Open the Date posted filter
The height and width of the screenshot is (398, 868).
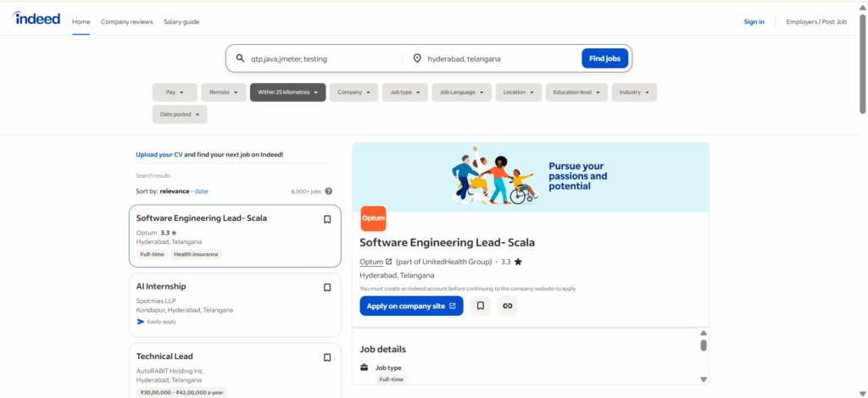coord(180,114)
